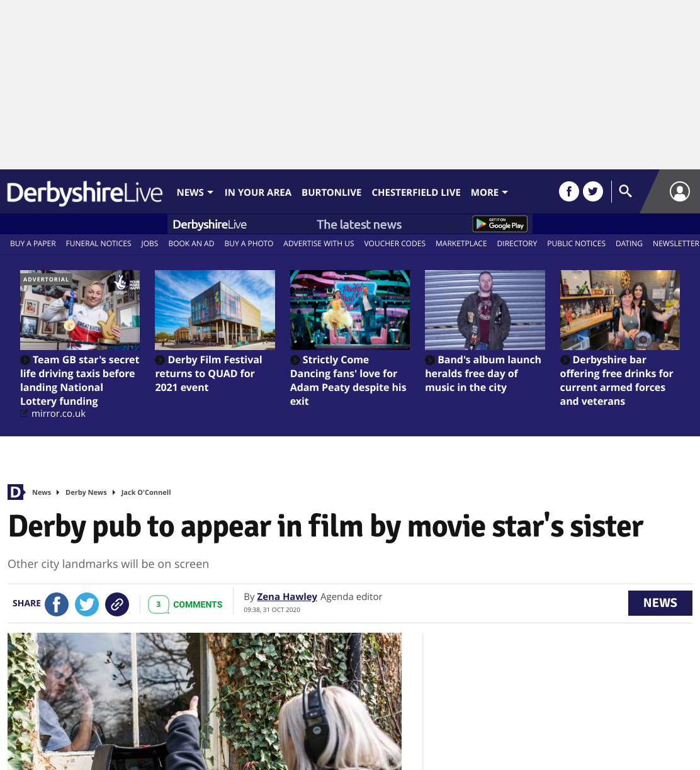Open BUY A PHOTO link
The width and height of the screenshot is (700, 770).
[x=249, y=244]
